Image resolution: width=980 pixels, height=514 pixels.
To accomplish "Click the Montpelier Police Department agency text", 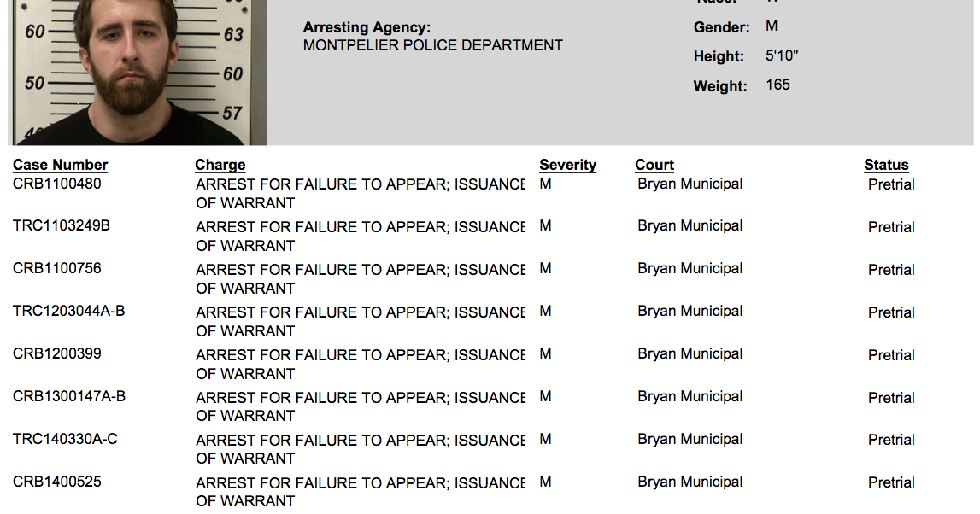I will [x=433, y=45].
